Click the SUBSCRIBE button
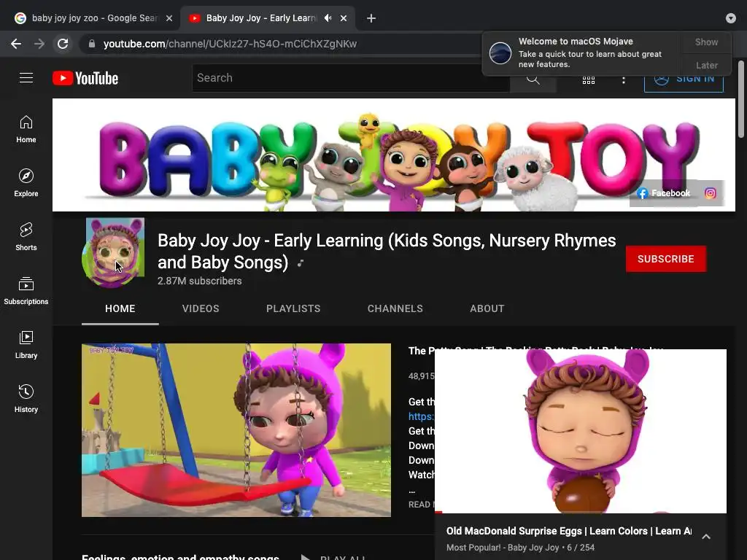747x560 pixels. coord(665,259)
